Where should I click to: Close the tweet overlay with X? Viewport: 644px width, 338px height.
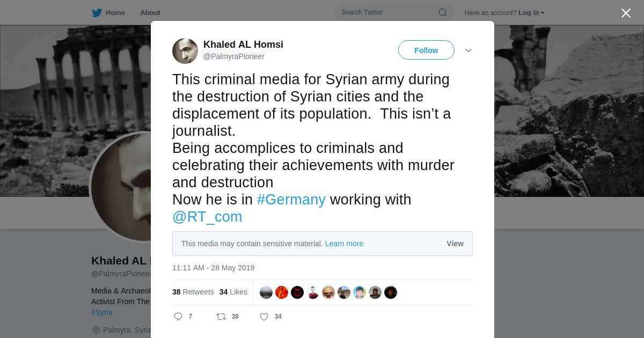point(626,13)
